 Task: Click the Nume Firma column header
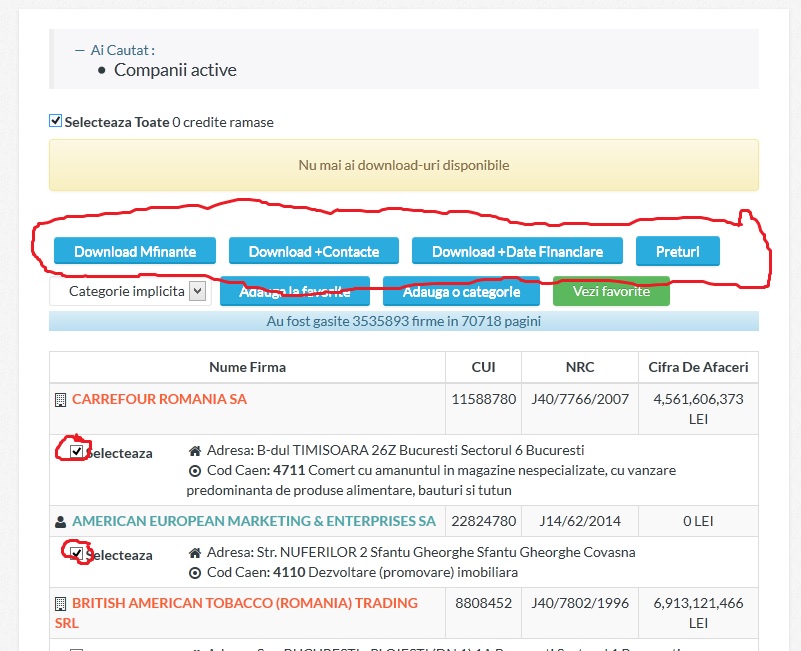(247, 367)
